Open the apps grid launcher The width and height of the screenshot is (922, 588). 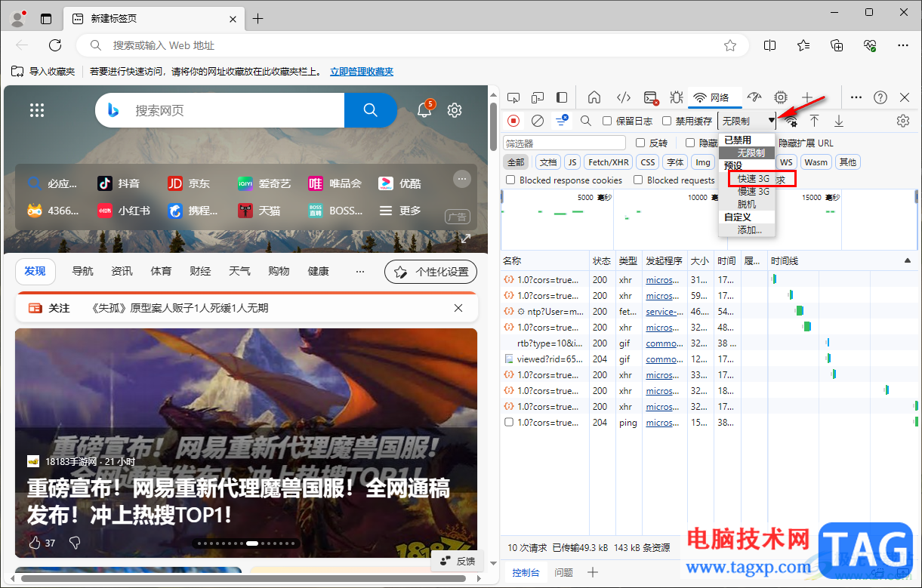pyautogui.click(x=37, y=110)
